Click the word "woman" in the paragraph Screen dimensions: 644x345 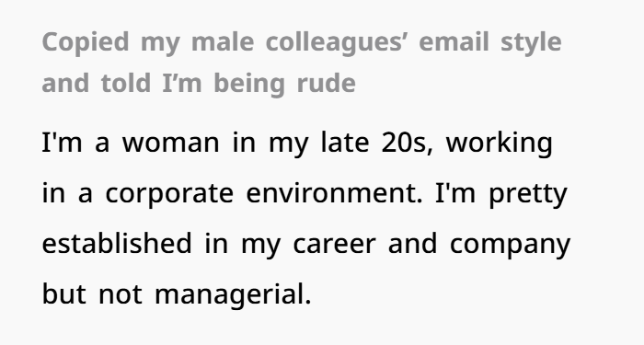point(171,143)
